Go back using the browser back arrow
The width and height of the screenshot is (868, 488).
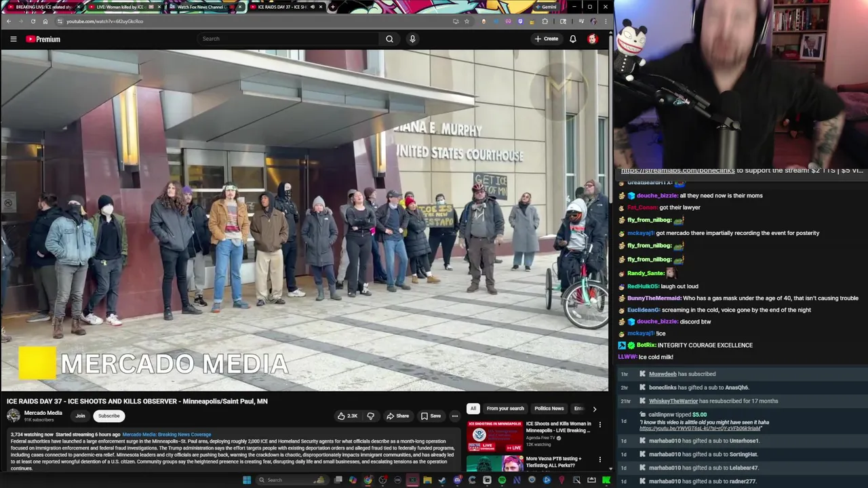pos(8,21)
